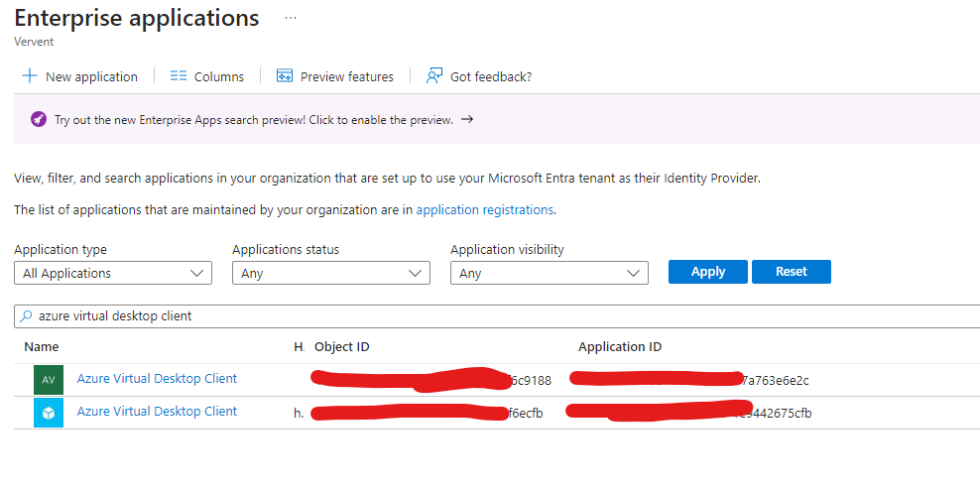This screenshot has height=493, width=980.
Task: Click the New application plus icon
Action: [30, 76]
